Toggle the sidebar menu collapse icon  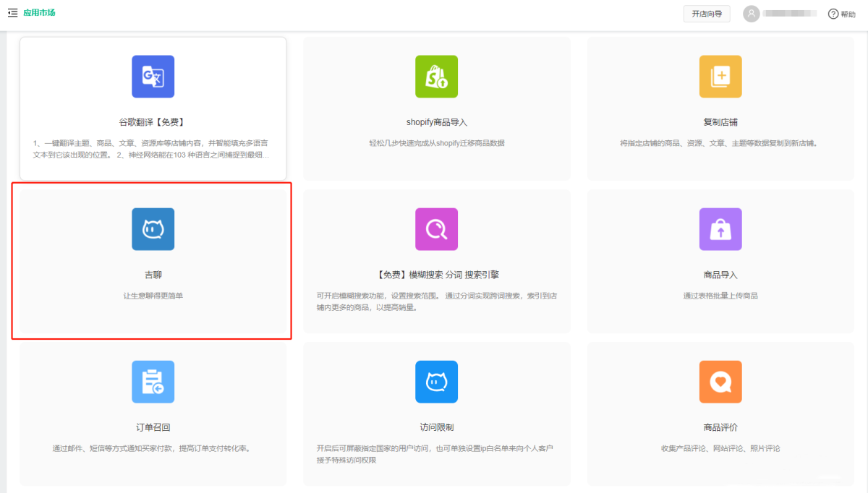click(12, 13)
